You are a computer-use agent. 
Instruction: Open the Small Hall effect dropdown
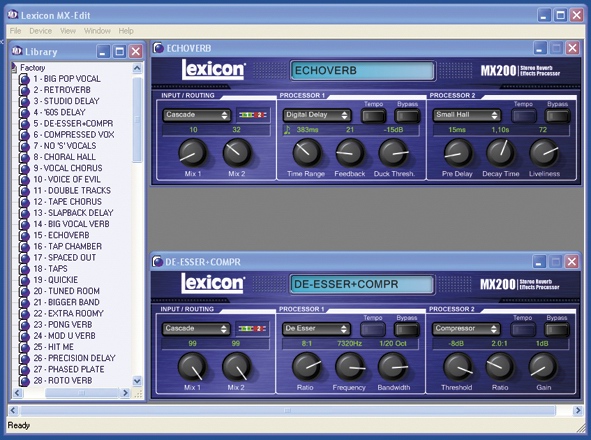pos(467,115)
